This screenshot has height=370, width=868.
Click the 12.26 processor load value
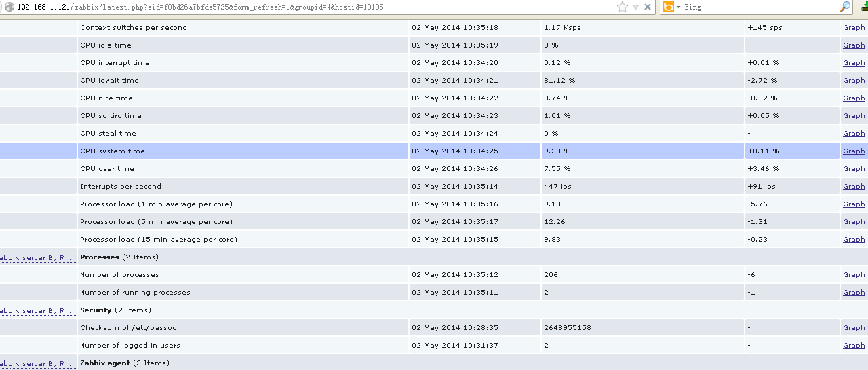point(554,222)
